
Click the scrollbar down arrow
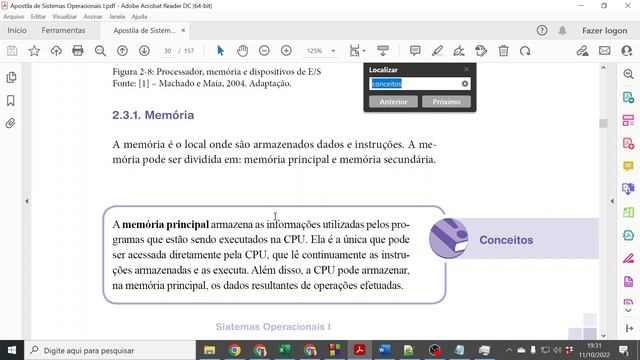[x=603, y=336]
